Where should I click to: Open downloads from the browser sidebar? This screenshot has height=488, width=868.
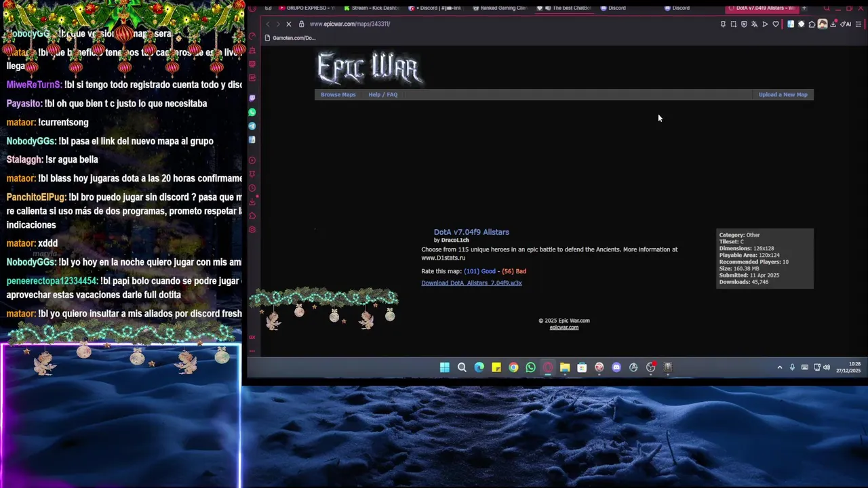coord(252,202)
